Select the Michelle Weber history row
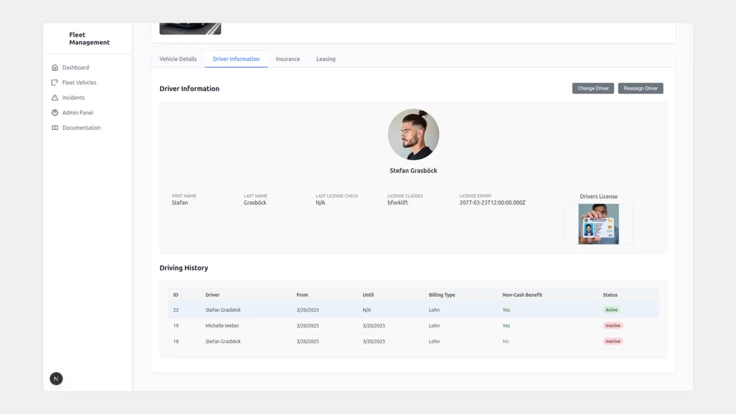 click(x=222, y=326)
